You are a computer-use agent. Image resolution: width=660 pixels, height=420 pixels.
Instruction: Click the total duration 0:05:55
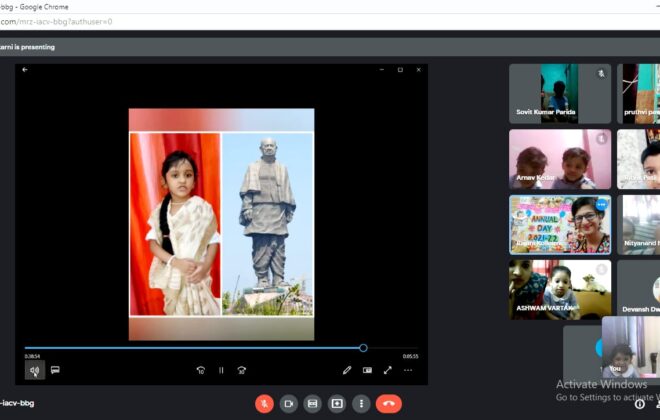(x=410, y=356)
